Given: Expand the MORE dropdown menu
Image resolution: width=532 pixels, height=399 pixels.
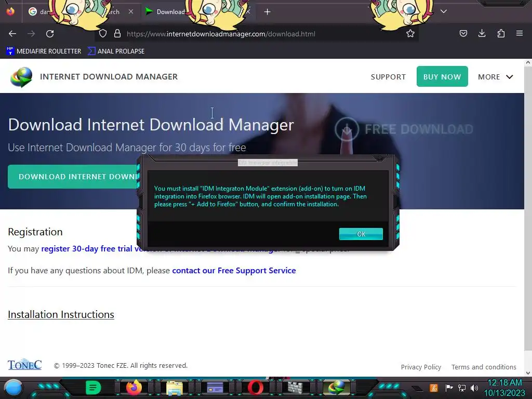Looking at the screenshot, I should coord(495,77).
